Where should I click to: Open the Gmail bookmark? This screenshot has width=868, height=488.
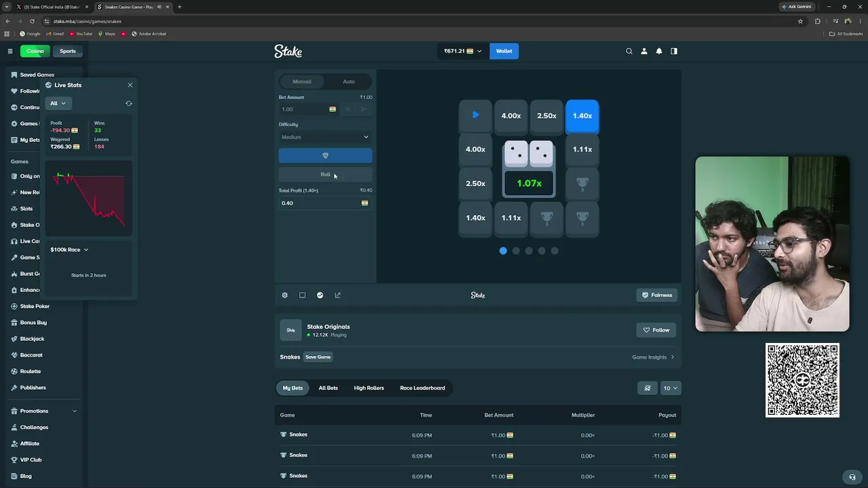[55, 34]
